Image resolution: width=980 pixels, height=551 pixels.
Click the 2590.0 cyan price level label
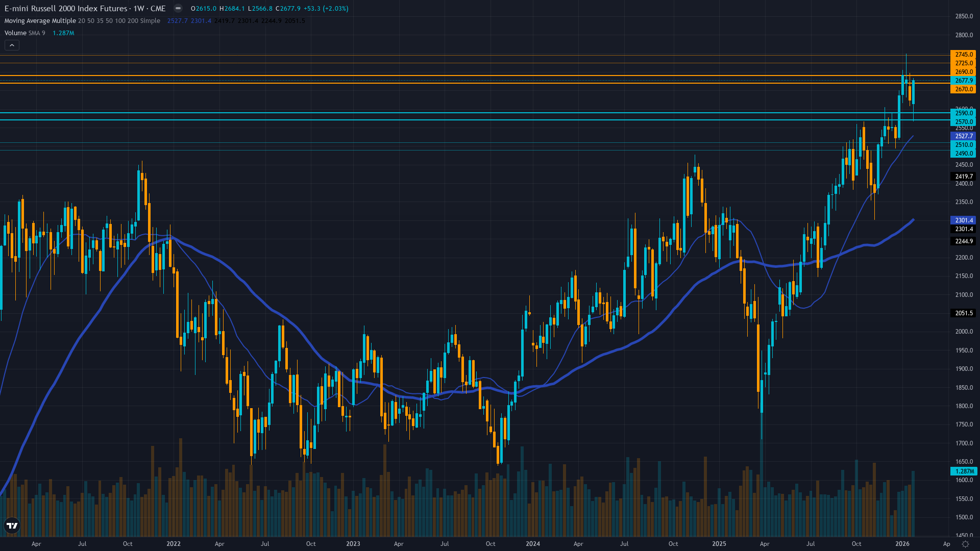point(963,113)
